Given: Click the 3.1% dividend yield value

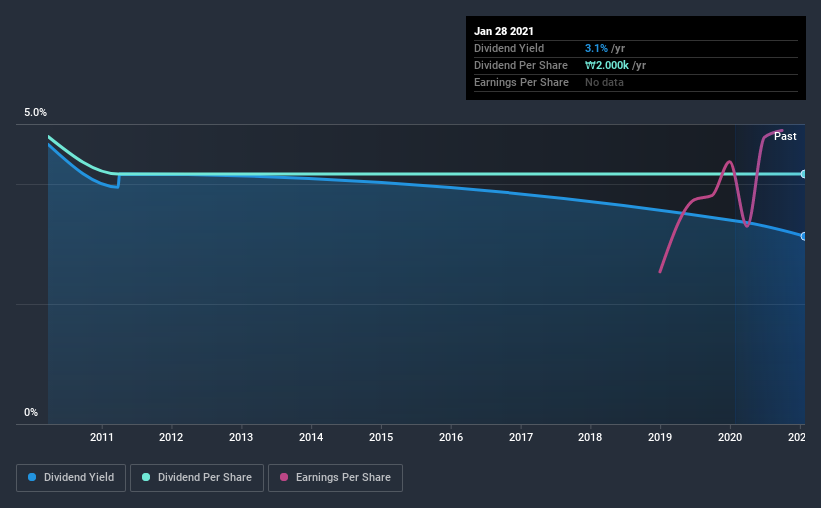Looking at the screenshot, I should 596,48.
